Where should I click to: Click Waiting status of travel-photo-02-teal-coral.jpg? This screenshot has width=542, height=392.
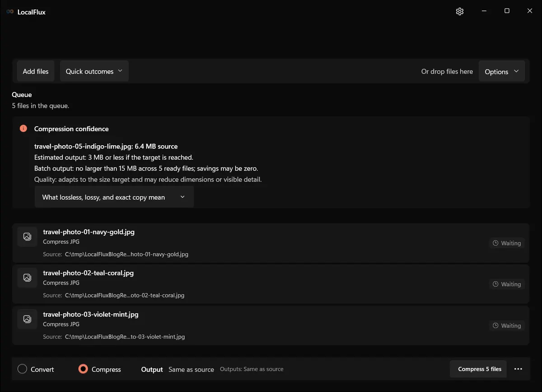pos(507,284)
